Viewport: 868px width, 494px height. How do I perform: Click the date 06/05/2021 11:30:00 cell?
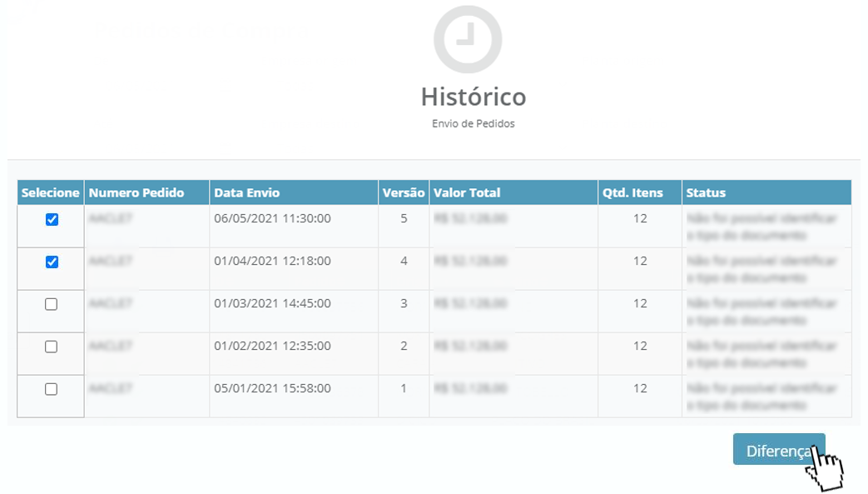coord(272,219)
